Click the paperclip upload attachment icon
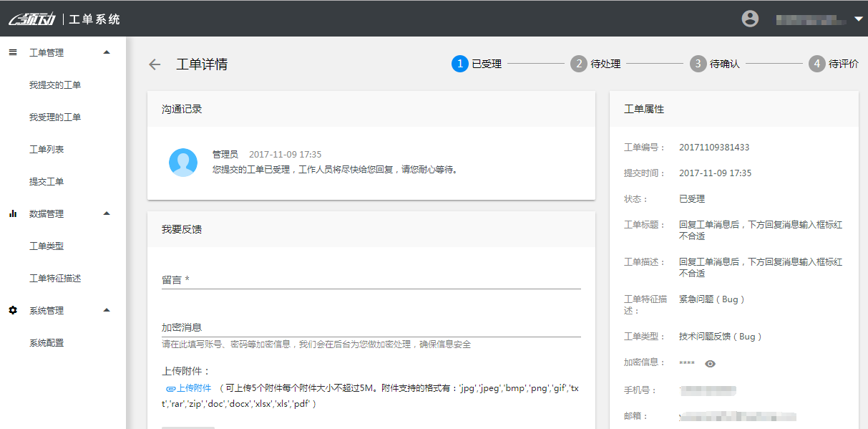Image resolution: width=868 pixels, height=429 pixels. [170, 388]
